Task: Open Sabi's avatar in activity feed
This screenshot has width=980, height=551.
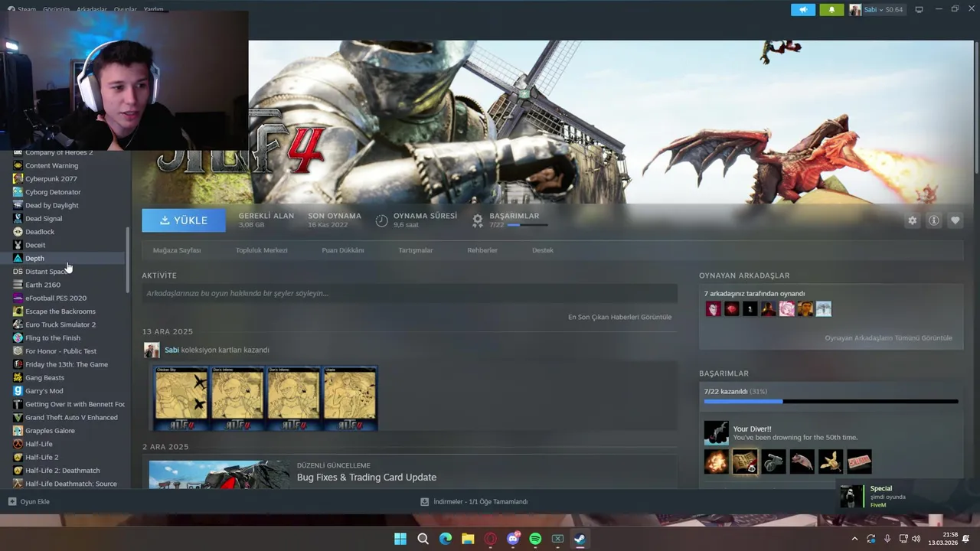Action: click(x=152, y=350)
